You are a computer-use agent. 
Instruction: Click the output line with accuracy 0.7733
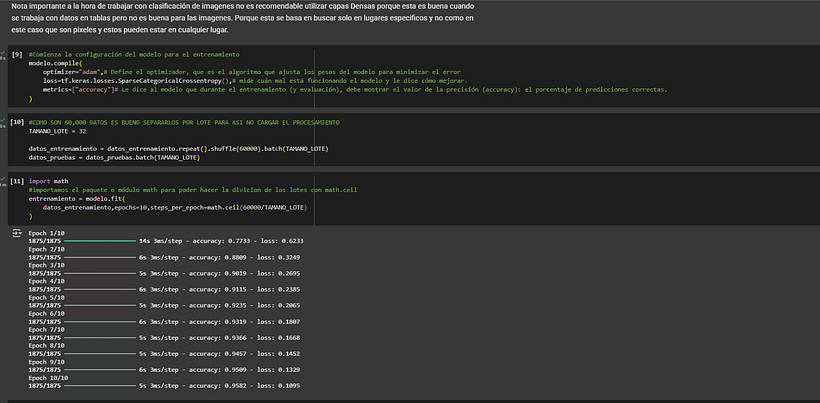[x=166, y=241]
